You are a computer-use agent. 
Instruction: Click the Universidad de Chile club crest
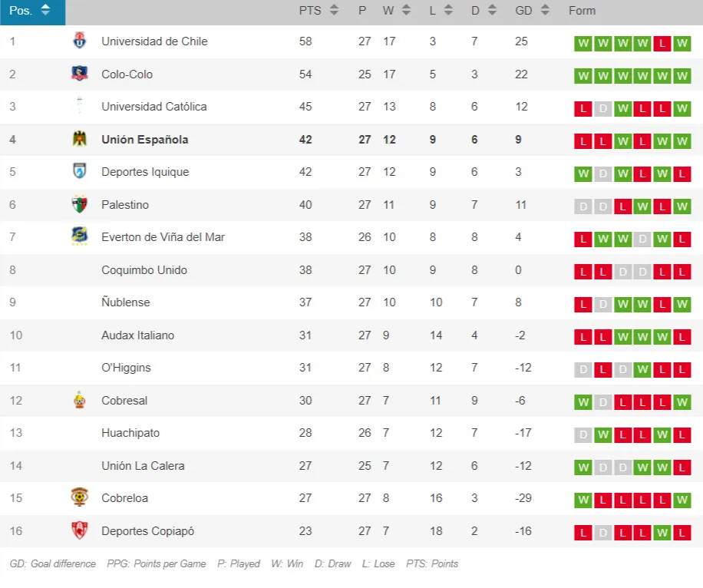[x=79, y=41]
